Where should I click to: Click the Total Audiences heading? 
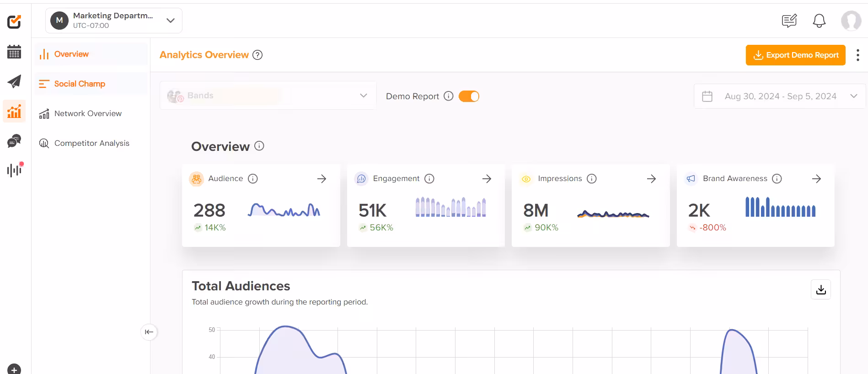click(241, 286)
